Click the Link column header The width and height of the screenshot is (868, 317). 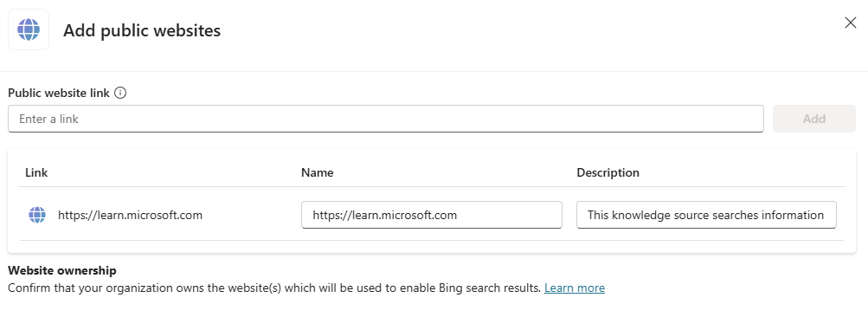coord(36,172)
